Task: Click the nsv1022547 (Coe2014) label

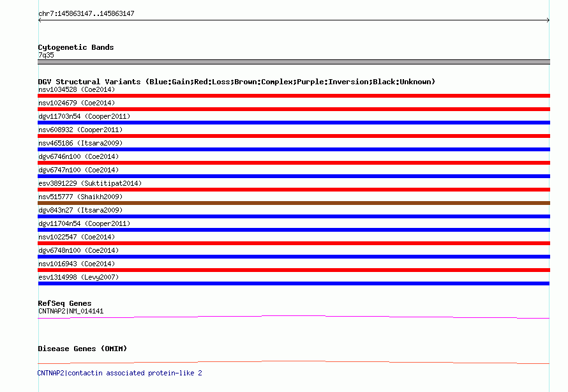Action: tap(77, 237)
